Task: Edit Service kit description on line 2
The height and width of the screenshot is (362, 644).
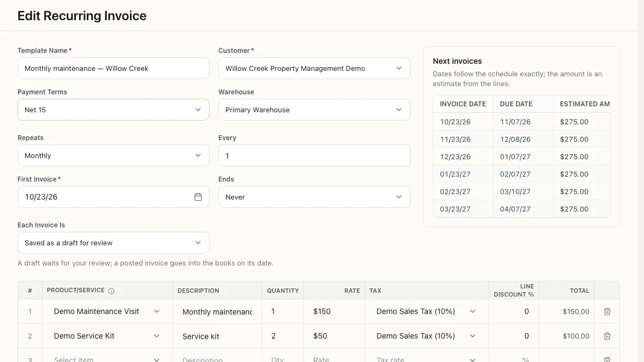Action: 217,336
